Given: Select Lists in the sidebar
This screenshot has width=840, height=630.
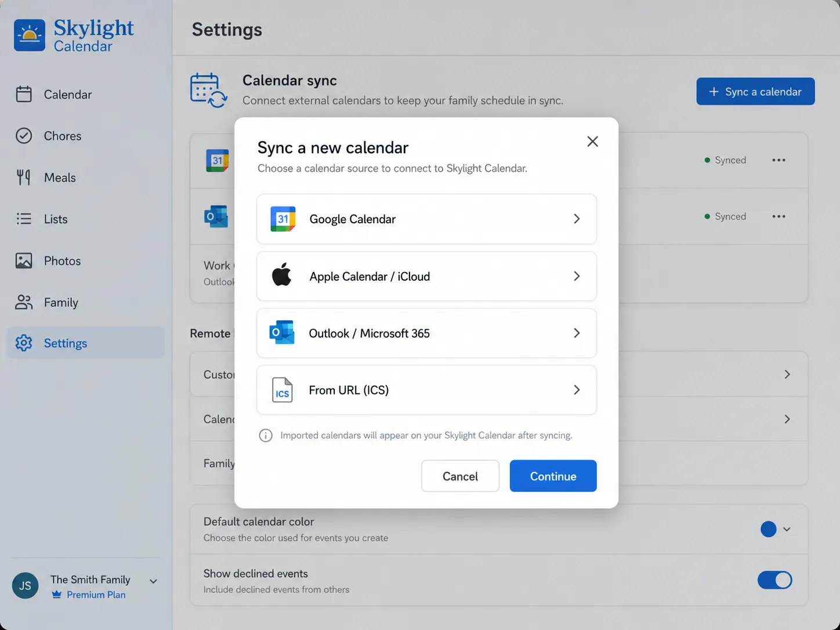Looking at the screenshot, I should pyautogui.click(x=86, y=219).
